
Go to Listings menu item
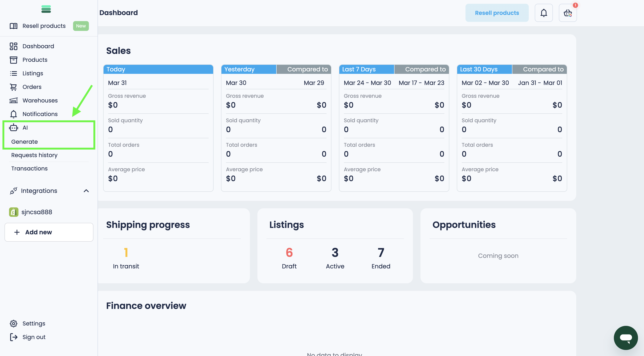point(33,73)
